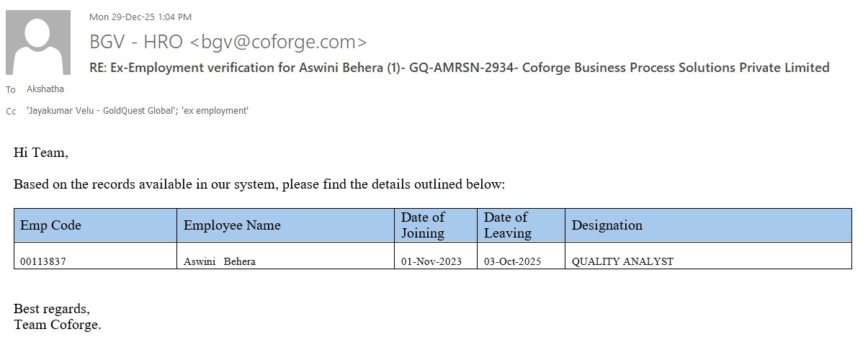Click the joining date 01-Nov-2023

[431, 261]
